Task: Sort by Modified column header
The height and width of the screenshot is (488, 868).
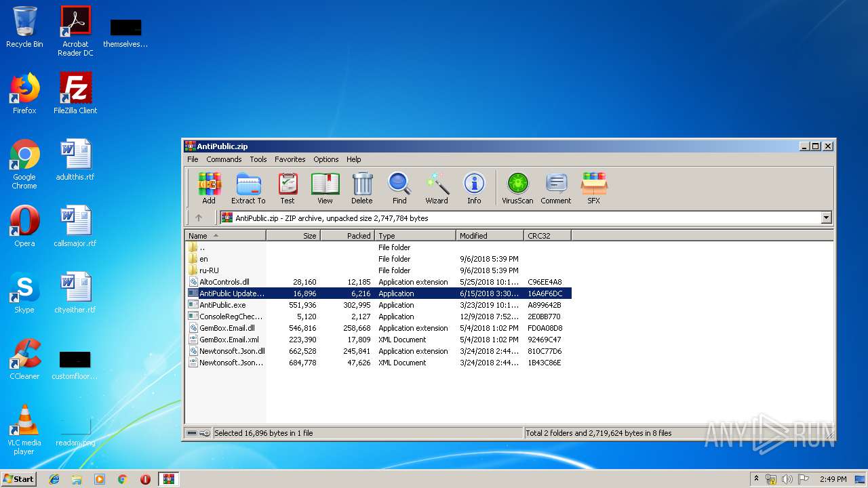Action: 490,235
